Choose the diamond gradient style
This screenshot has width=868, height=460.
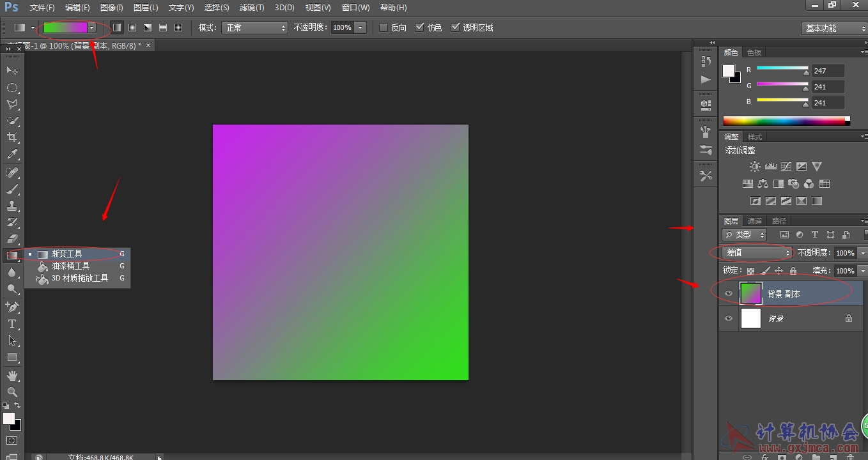(x=178, y=27)
